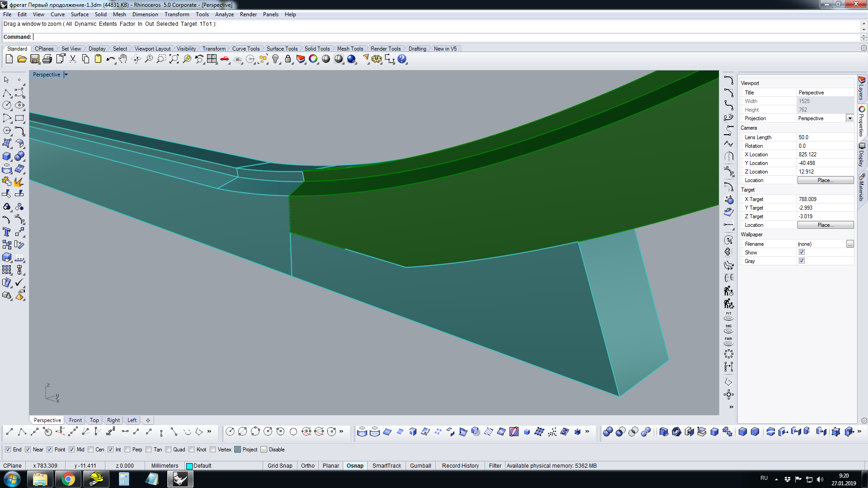The height and width of the screenshot is (488, 868).
Task: Select the Text tool in left sidebar
Action: tap(7, 232)
